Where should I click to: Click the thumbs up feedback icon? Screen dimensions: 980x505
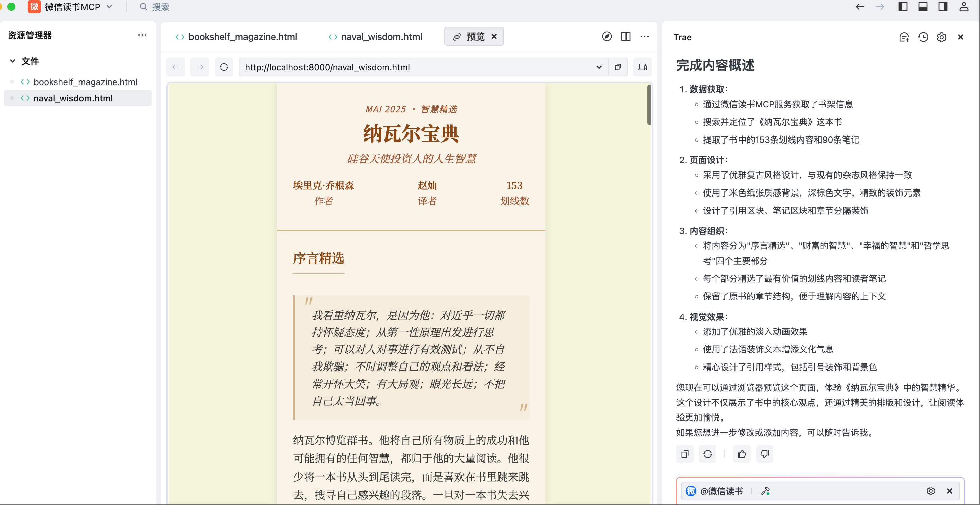pyautogui.click(x=742, y=454)
